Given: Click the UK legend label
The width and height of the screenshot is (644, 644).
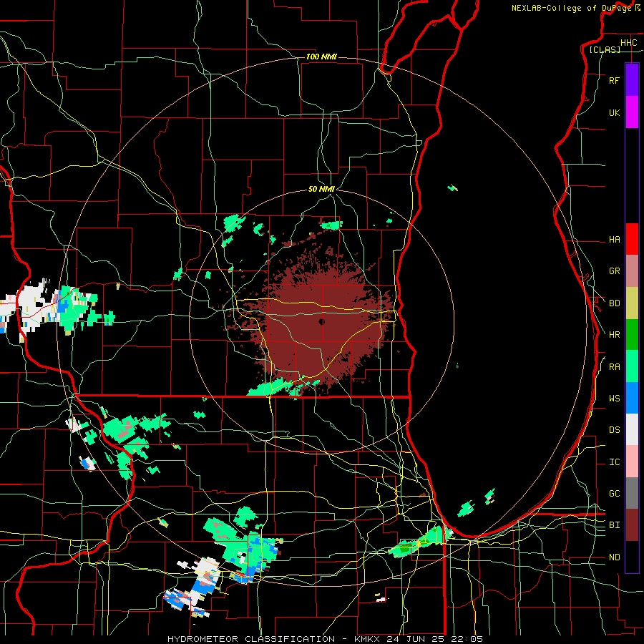Looking at the screenshot, I should click(614, 112).
